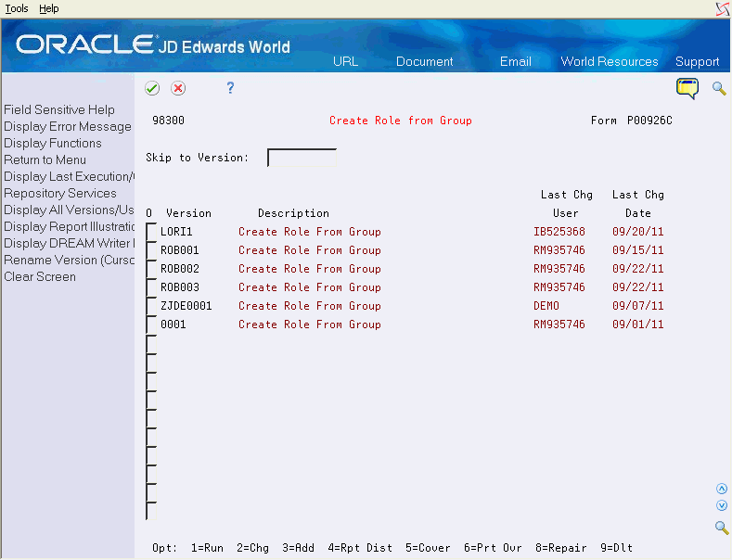732x560 pixels.
Task: Click the bottom magnifying glass icon
Action: 722,528
